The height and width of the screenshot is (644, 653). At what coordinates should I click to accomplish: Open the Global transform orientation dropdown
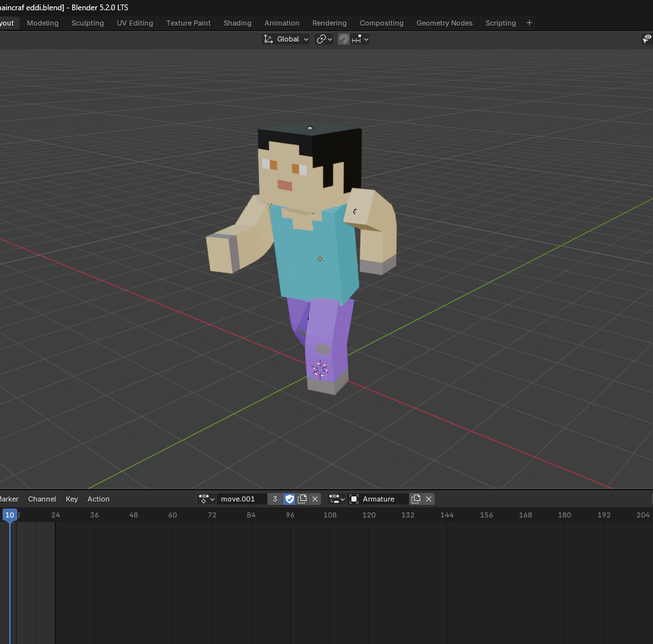(x=286, y=39)
